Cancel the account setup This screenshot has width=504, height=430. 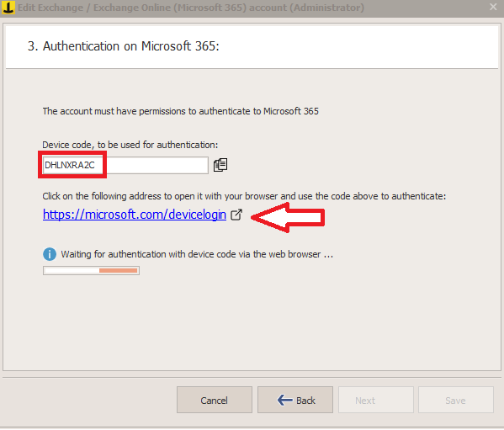pyautogui.click(x=215, y=400)
